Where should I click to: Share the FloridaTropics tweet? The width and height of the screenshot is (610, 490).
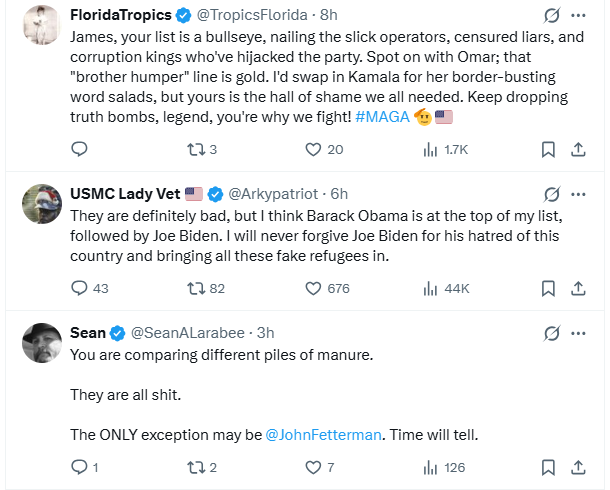pos(578,149)
